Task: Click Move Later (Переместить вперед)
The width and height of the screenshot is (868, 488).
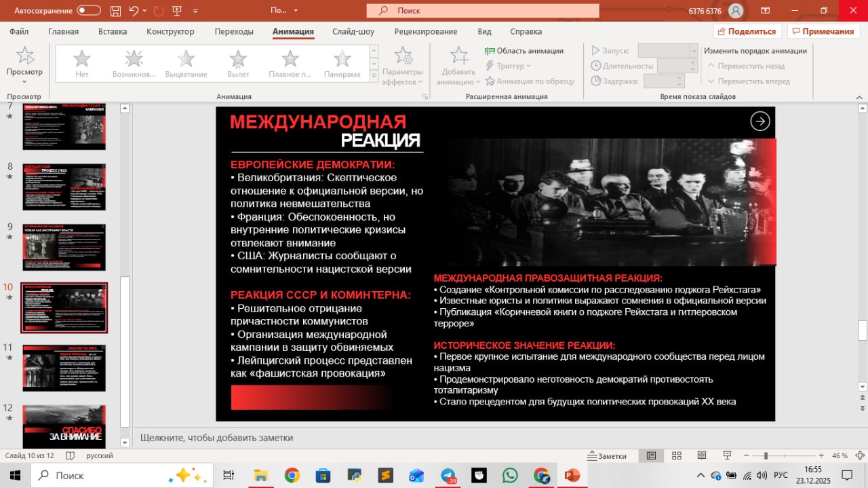Action: 749,81
